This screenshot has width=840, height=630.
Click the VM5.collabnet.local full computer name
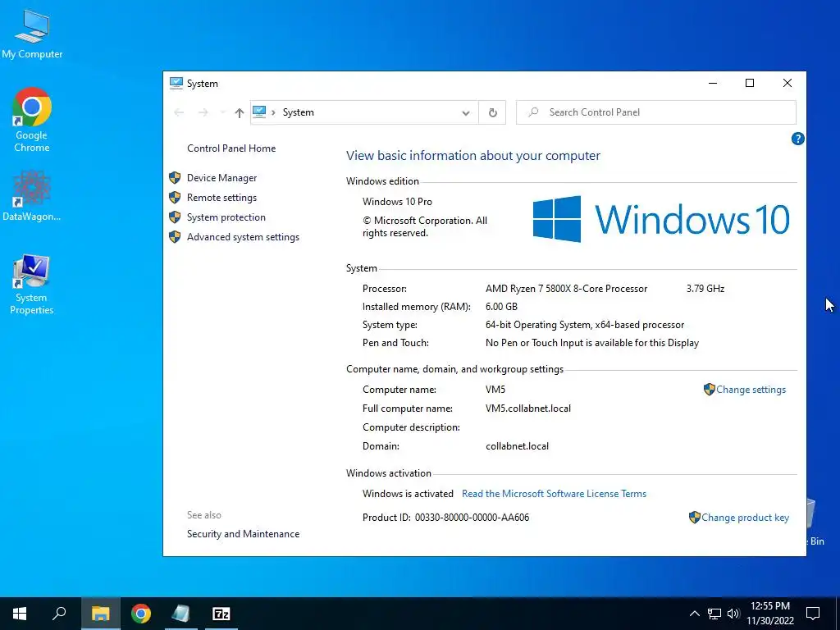[x=528, y=409]
